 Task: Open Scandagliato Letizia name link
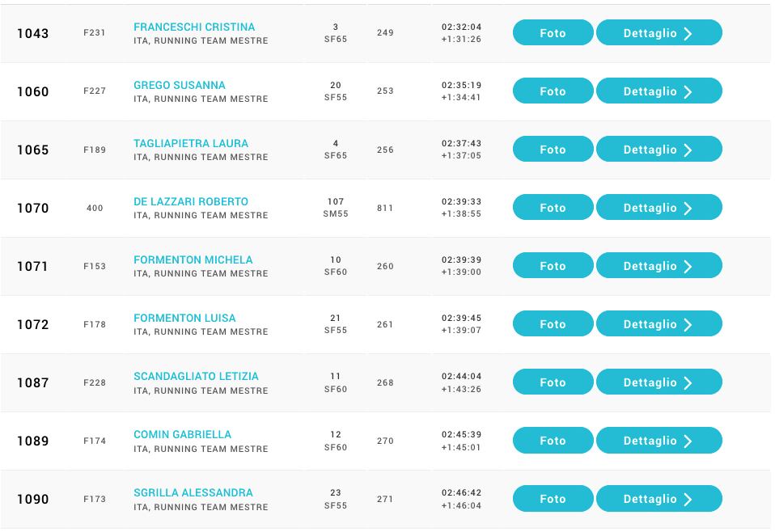(197, 376)
